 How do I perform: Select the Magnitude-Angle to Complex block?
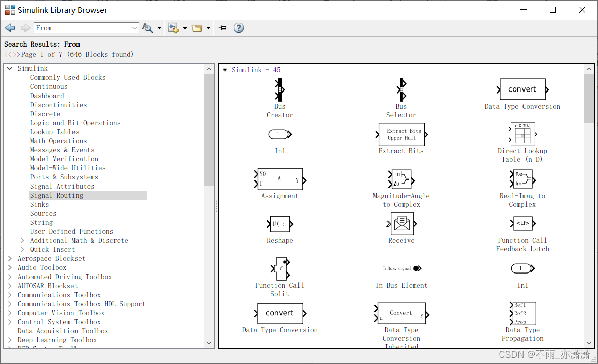[401, 179]
